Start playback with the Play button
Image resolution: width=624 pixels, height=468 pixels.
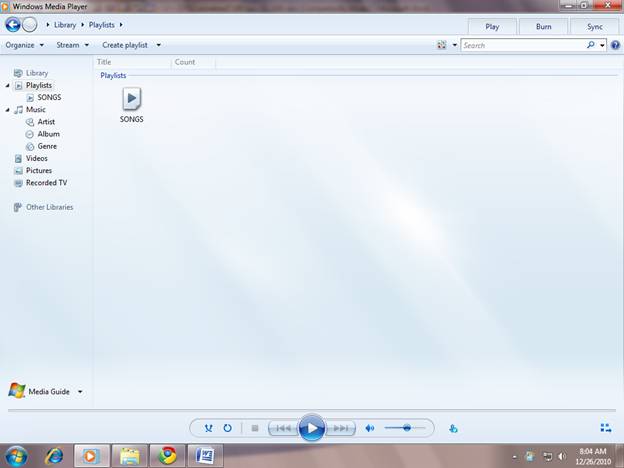point(312,428)
